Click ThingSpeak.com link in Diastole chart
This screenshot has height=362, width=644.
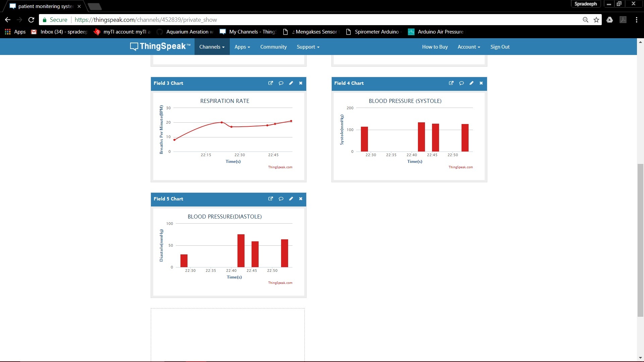[x=280, y=283]
